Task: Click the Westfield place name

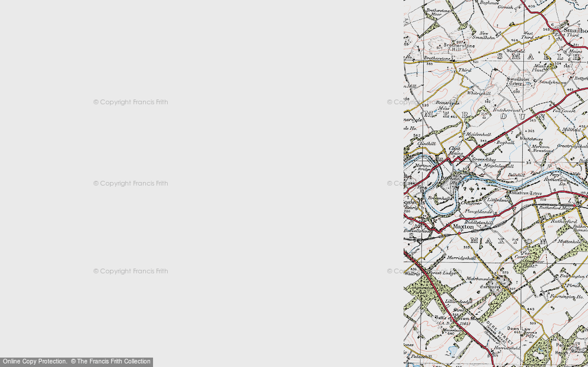Action: tap(516, 51)
